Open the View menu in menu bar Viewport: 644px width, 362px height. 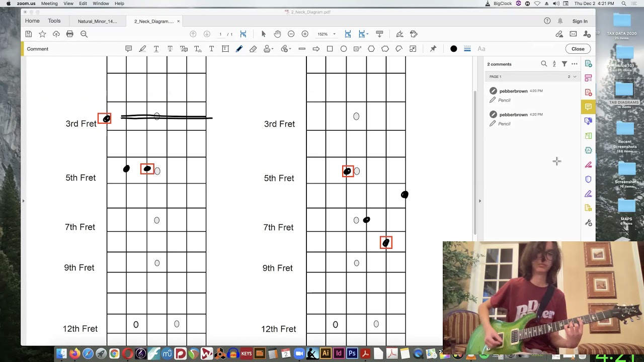[x=68, y=4]
